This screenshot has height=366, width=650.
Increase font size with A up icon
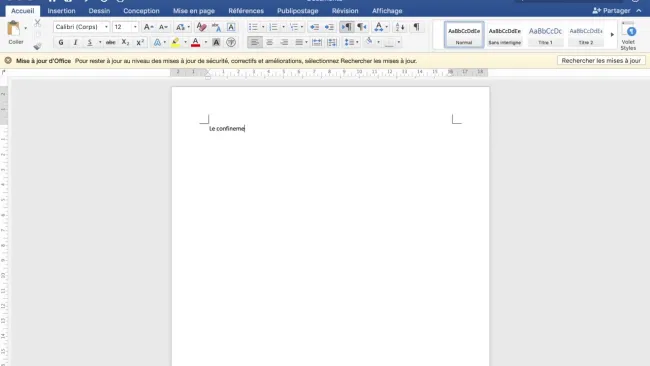pos(148,27)
